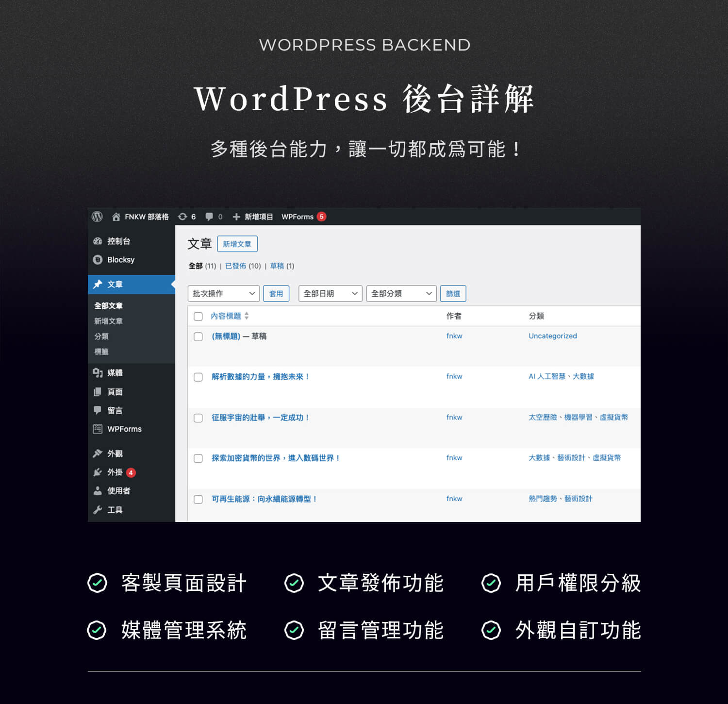Open WPForms in the top admin bar
728x704 pixels.
click(298, 217)
